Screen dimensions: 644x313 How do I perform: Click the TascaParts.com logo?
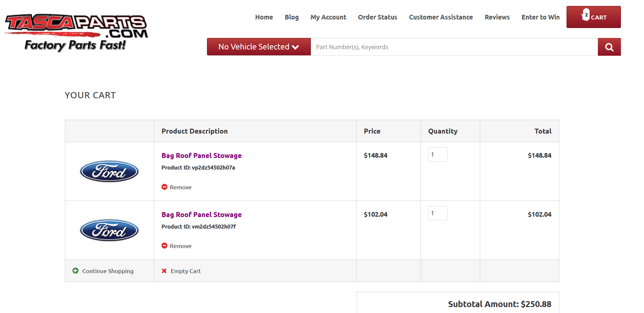click(76, 32)
